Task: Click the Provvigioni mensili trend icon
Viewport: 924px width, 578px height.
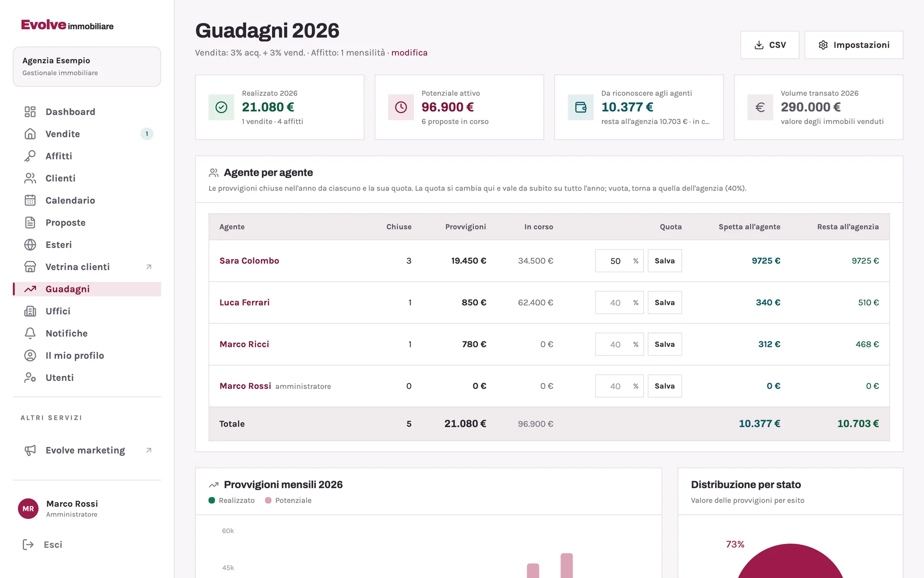Action: click(213, 485)
